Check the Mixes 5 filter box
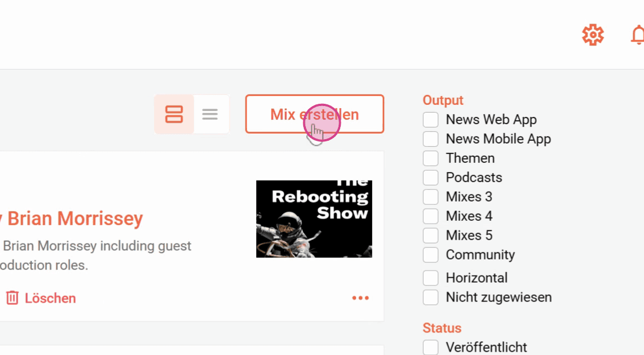Screen dimensions: 644x355 click(x=430, y=235)
